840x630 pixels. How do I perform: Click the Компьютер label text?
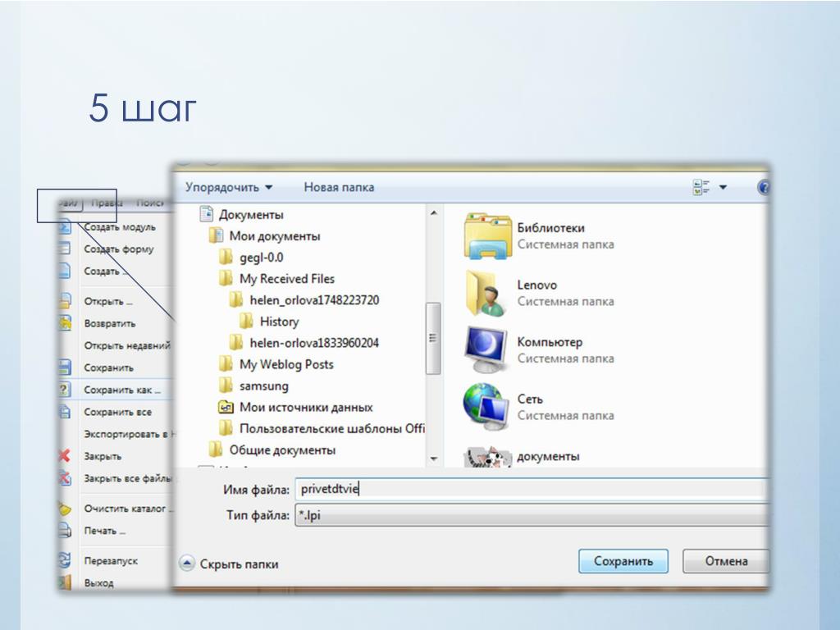coord(550,342)
